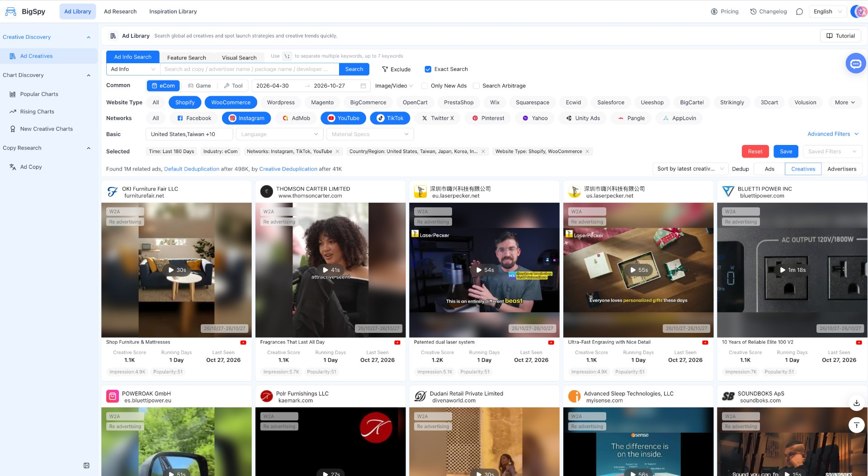Viewport: 868px width, 476px height.
Task: Select Ad Creatives in sidebar
Action: coord(49,56)
